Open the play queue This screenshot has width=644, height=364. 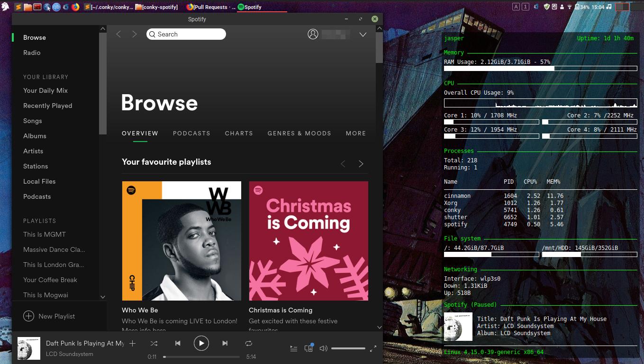[294, 348]
